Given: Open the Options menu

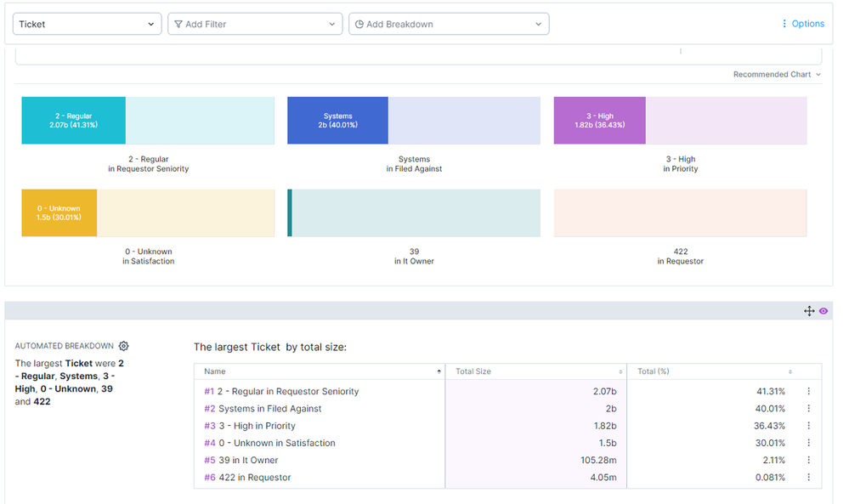Looking at the screenshot, I should tap(803, 24).
